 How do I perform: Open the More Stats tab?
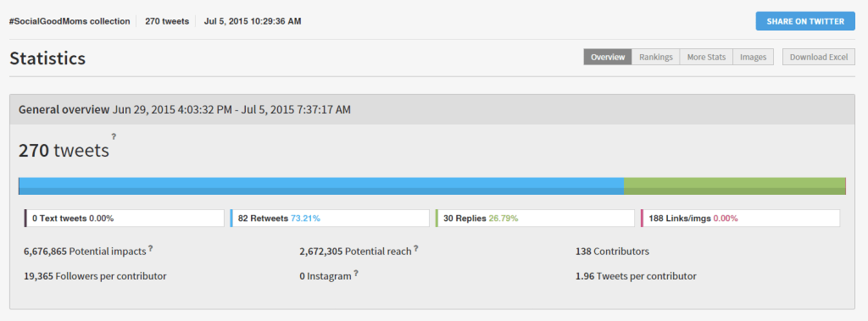tap(706, 57)
